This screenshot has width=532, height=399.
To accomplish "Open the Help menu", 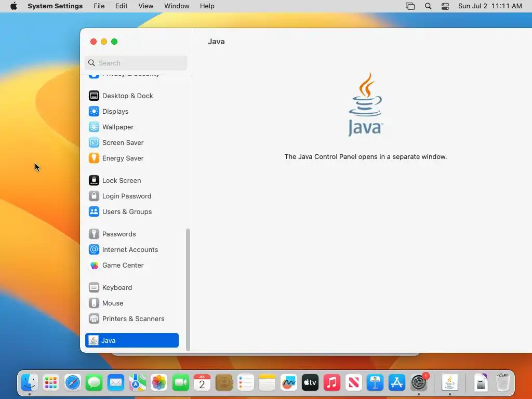I will [x=207, y=6].
